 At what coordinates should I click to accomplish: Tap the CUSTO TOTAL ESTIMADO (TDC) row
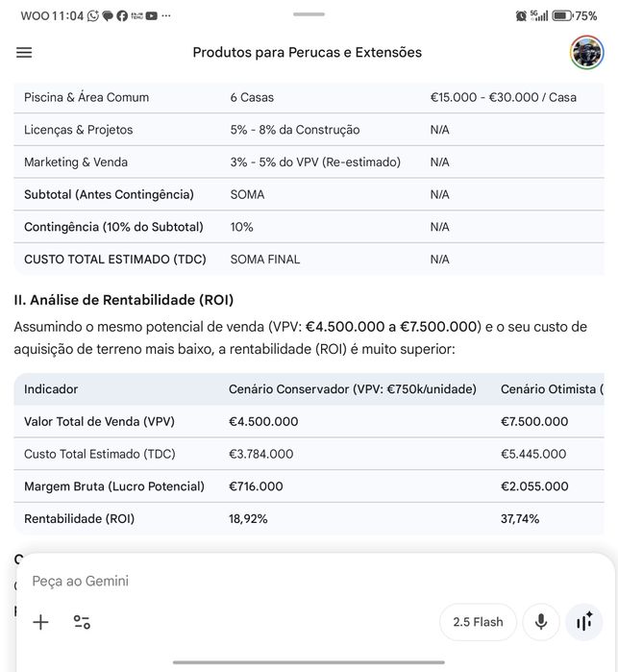115,260
